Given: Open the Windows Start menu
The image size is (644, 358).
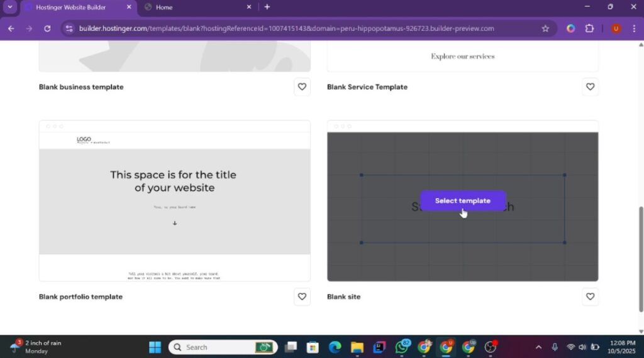Looking at the screenshot, I should [155, 347].
